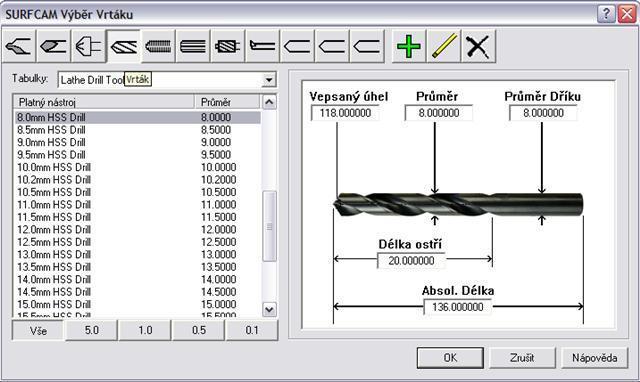
Task: Click the OK button
Action: pyautogui.click(x=450, y=358)
